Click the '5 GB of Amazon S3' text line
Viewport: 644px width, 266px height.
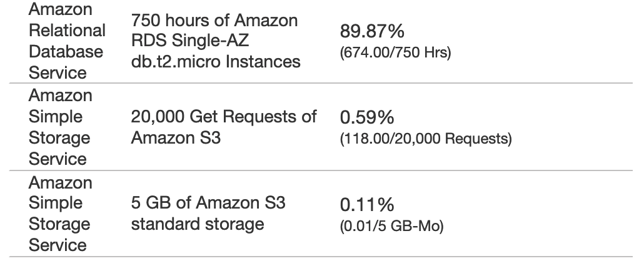pyautogui.click(x=208, y=203)
